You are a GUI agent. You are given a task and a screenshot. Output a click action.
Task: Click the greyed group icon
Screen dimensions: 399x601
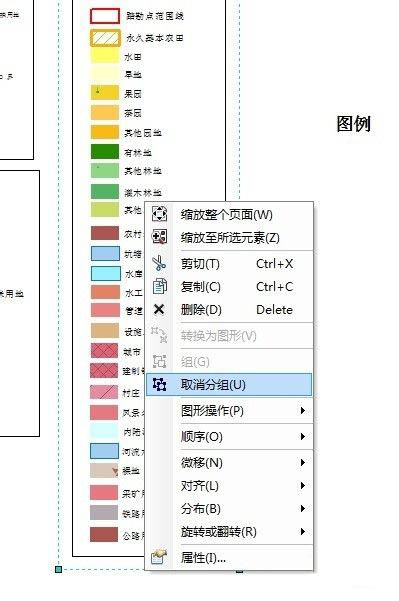click(159, 361)
